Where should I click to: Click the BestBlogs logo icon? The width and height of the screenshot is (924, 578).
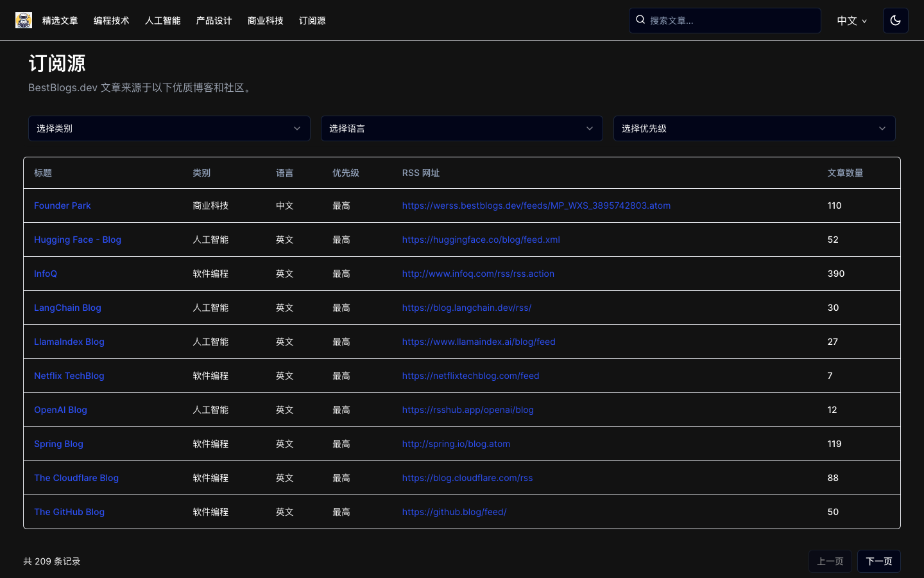coord(24,21)
